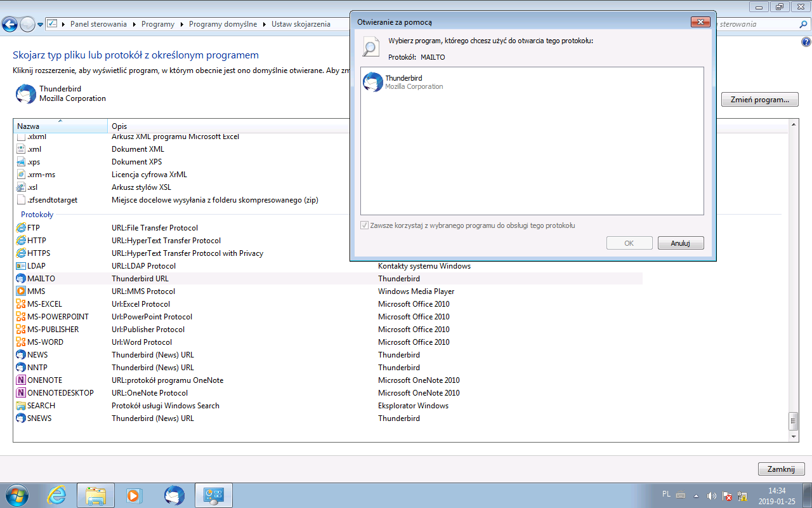The width and height of the screenshot is (812, 508).
Task: Click 'Protokół usługi Windows Search' description
Action: 166,406
